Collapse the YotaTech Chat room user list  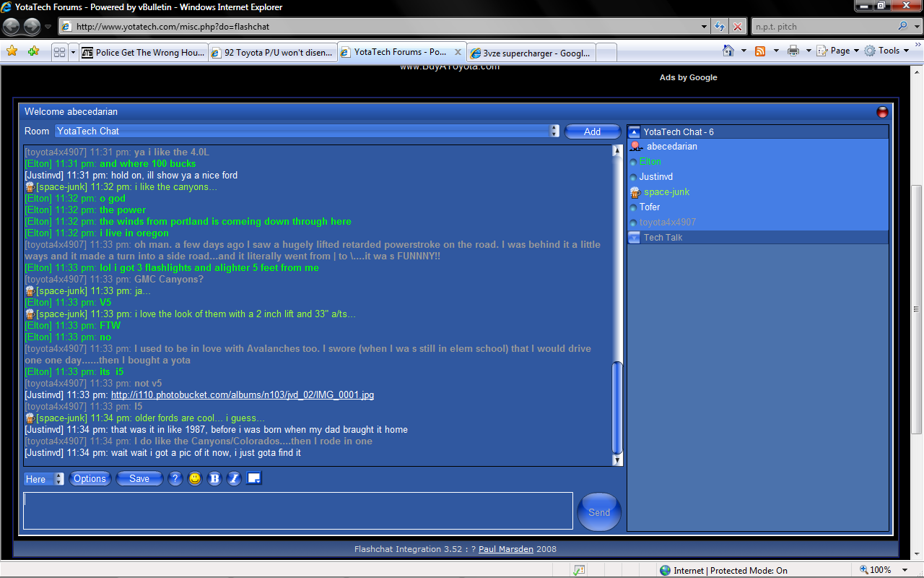[x=635, y=132]
